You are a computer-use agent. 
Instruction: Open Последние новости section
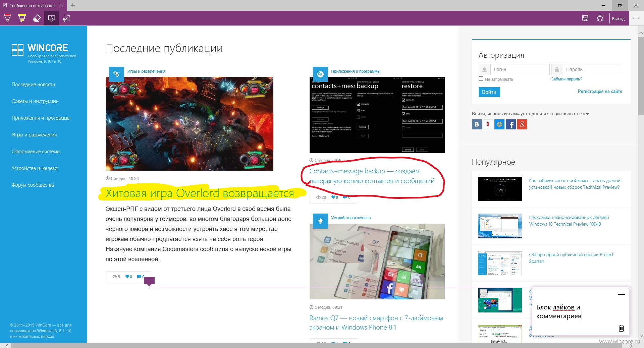pyautogui.click(x=33, y=84)
